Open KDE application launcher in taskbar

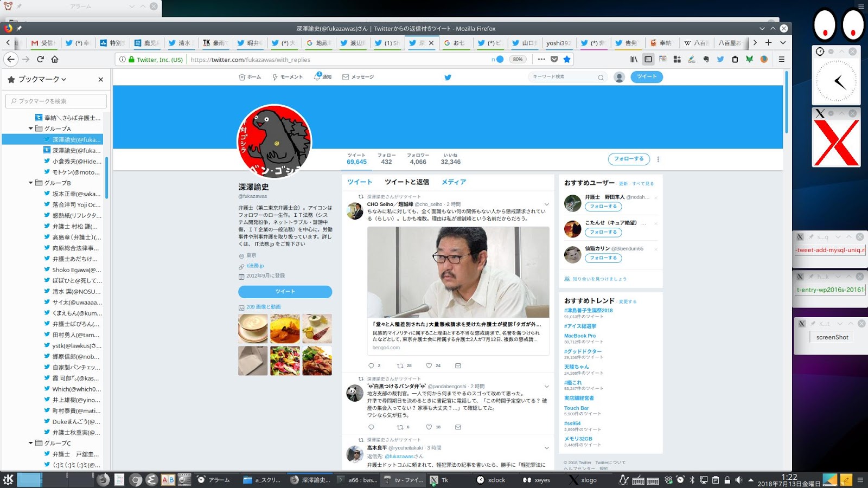(8, 479)
